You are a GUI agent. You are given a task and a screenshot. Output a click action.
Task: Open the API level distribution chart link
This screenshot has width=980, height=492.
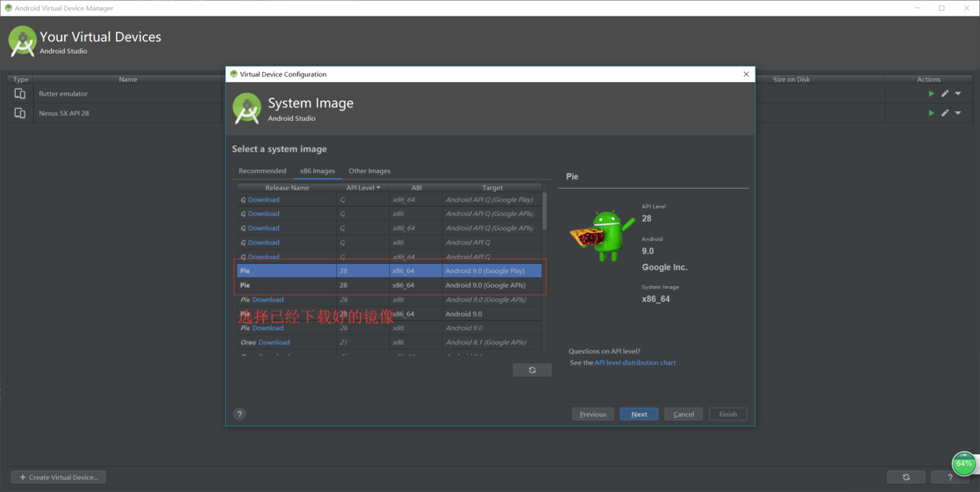[x=635, y=362]
